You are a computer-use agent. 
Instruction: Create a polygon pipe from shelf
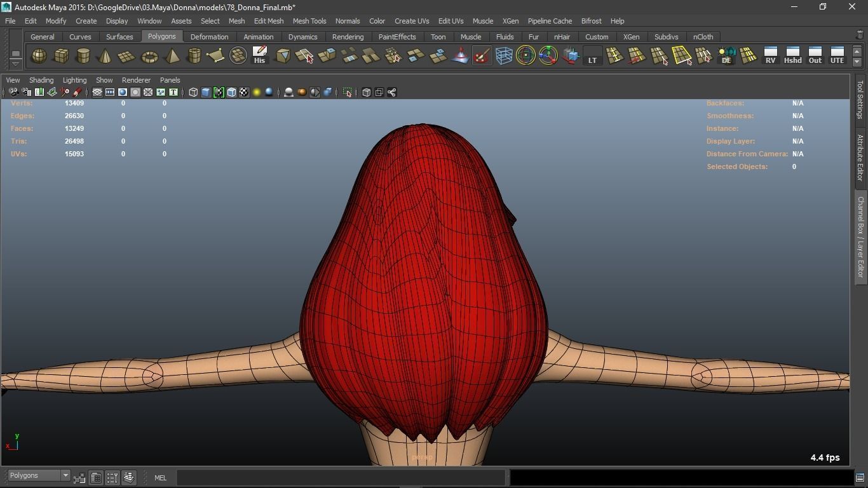coord(194,56)
